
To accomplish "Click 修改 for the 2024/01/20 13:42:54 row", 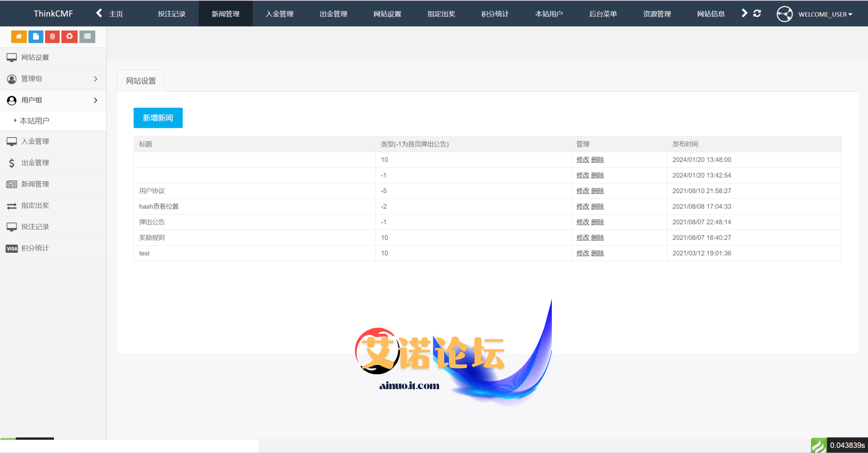I will tap(583, 175).
